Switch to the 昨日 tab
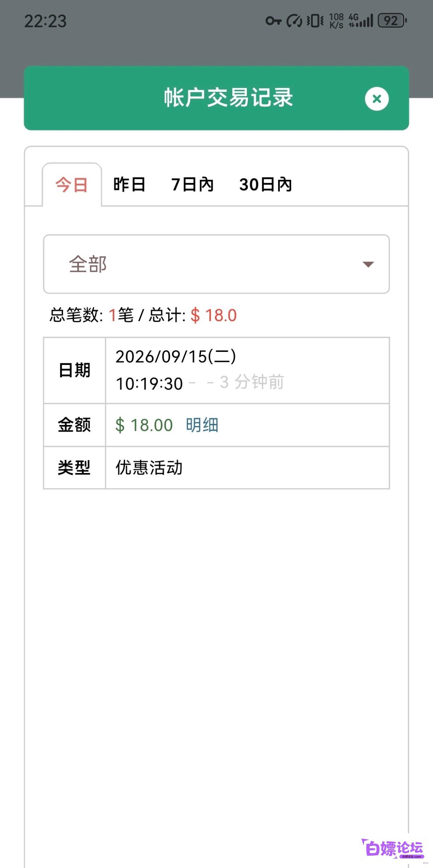This screenshot has width=433, height=868. point(129,184)
